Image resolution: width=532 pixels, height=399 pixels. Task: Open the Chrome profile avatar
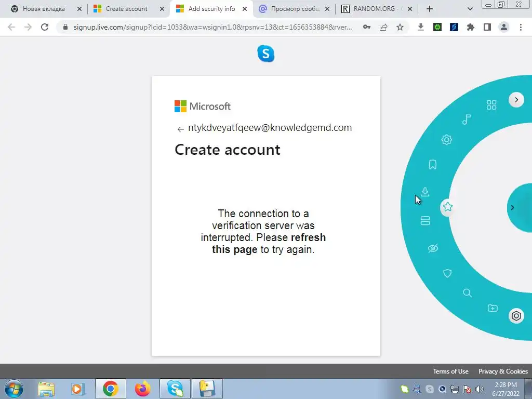(x=504, y=27)
